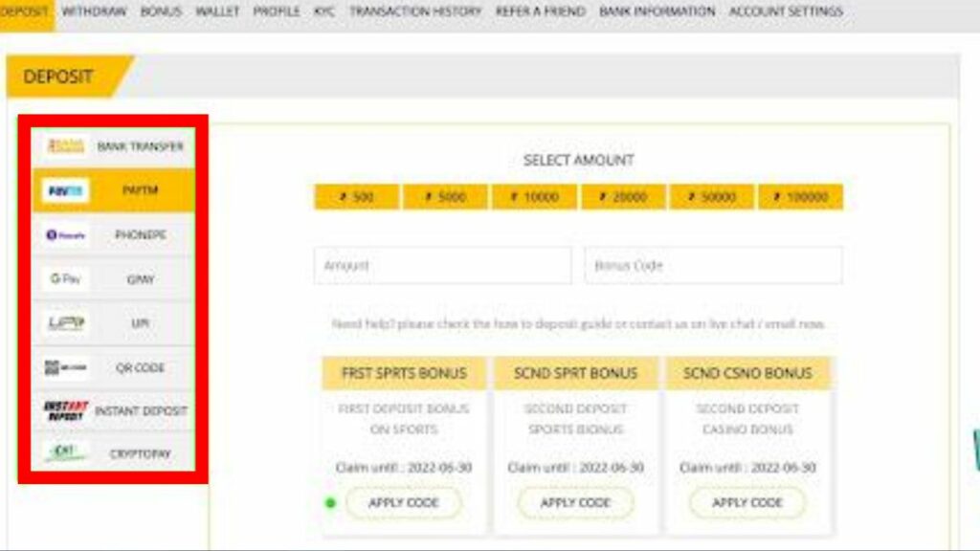Select the ₹20000 amount button
980x551 pixels.
point(623,197)
